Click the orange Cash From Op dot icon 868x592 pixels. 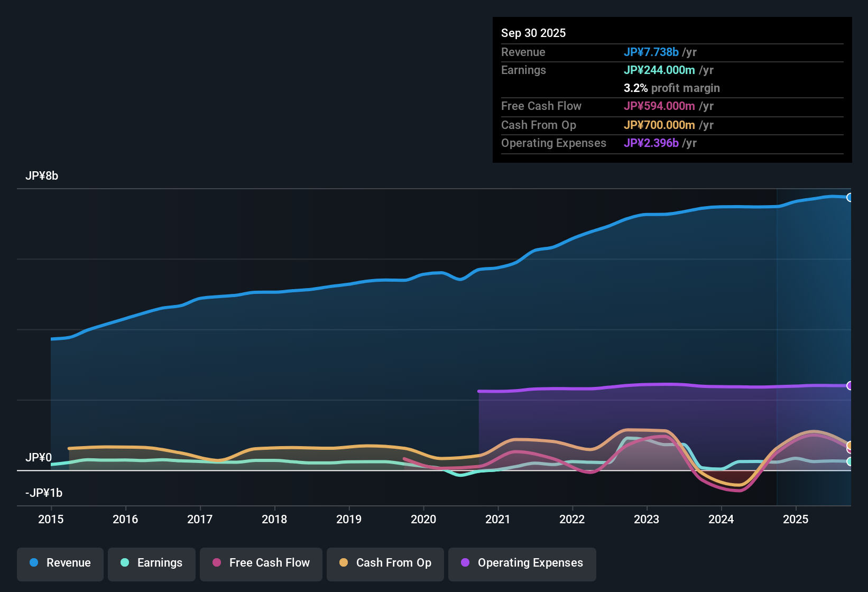tap(344, 563)
